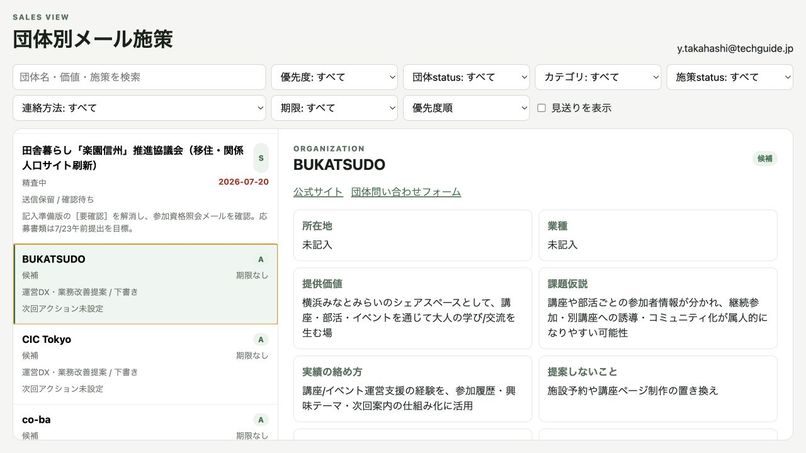Click the 課題仮説 card text
The image size is (806, 453).
tap(657, 317)
